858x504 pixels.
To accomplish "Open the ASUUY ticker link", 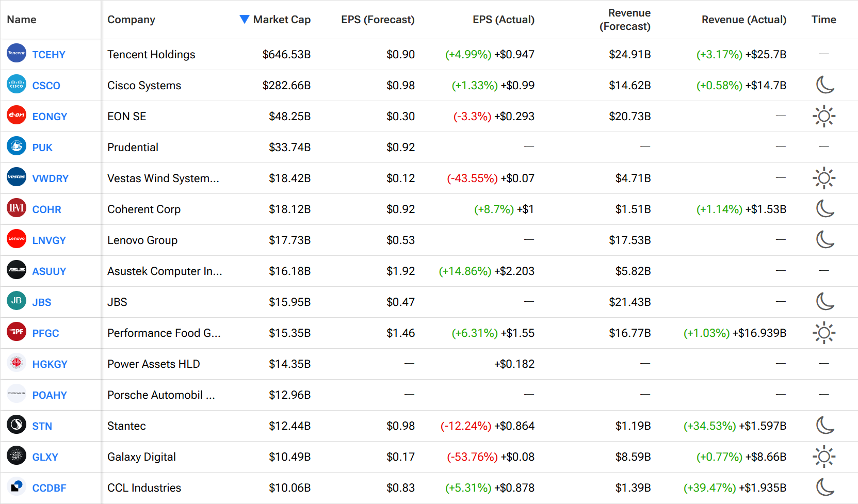I will (x=49, y=271).
